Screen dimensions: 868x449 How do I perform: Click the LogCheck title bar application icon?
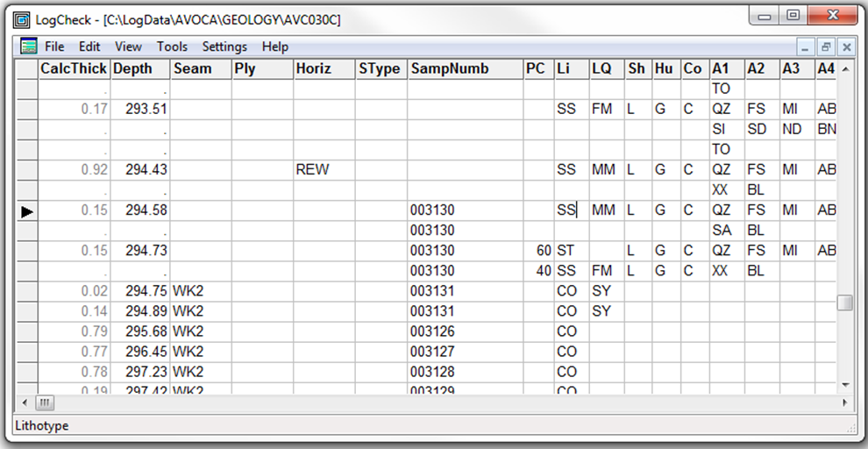(x=22, y=20)
